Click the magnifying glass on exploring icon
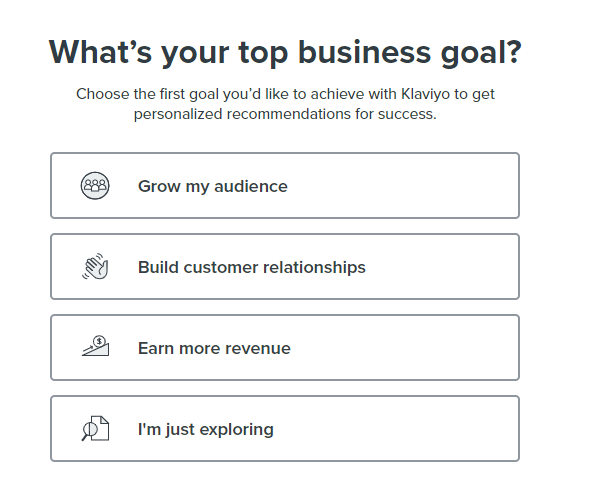The width and height of the screenshot is (600, 491). pos(88,432)
